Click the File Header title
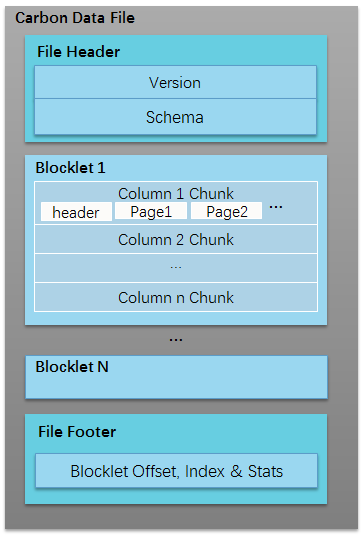Screen dimensions: 363x536 pos(78,52)
